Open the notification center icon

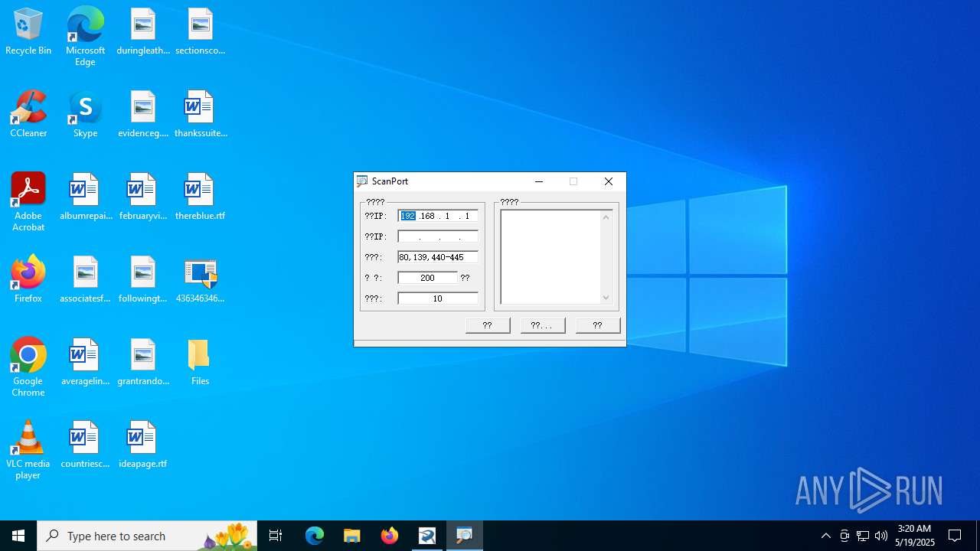955,536
